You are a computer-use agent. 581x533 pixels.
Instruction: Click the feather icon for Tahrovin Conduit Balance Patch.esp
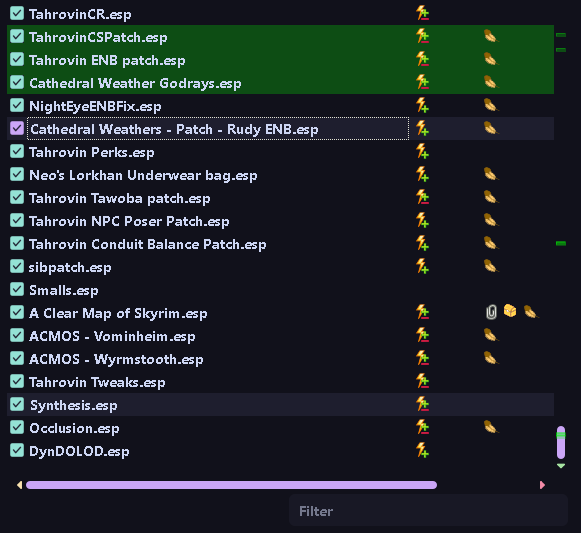pos(491,244)
